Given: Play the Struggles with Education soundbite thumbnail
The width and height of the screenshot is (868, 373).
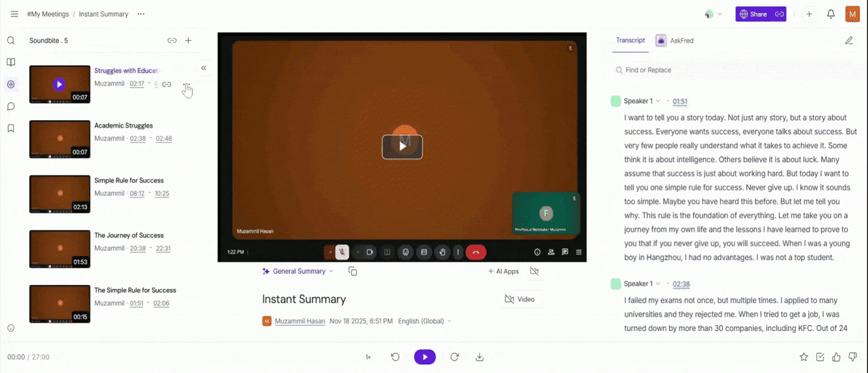Looking at the screenshot, I should (60, 84).
